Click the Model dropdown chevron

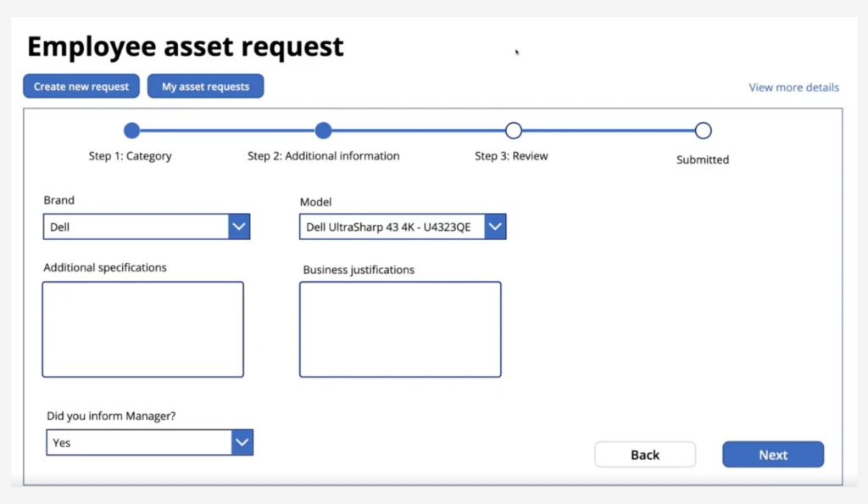coord(495,227)
